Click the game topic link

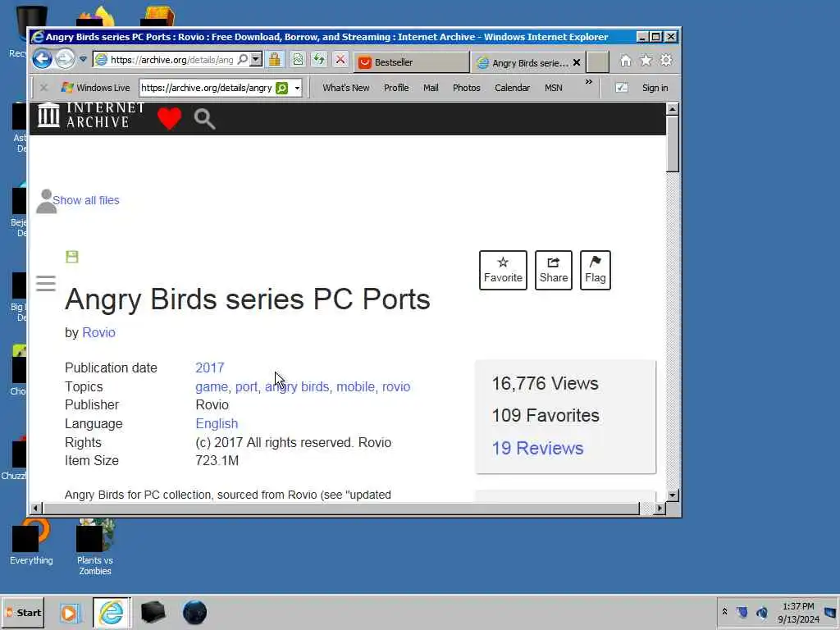point(211,387)
